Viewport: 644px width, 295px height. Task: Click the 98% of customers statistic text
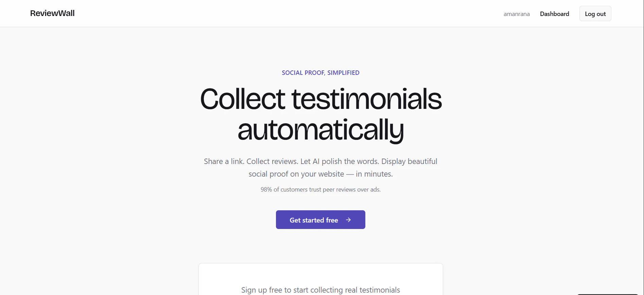tap(320, 190)
